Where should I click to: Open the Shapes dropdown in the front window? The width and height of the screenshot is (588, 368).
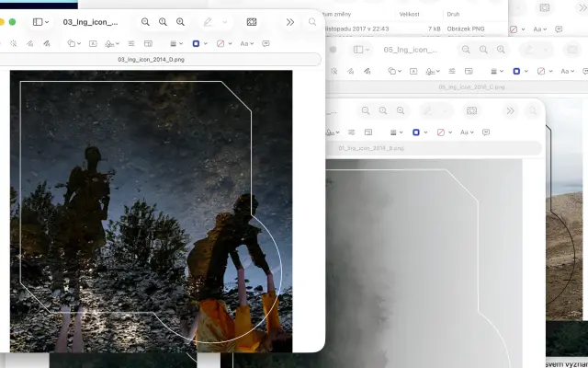[x=73, y=43]
